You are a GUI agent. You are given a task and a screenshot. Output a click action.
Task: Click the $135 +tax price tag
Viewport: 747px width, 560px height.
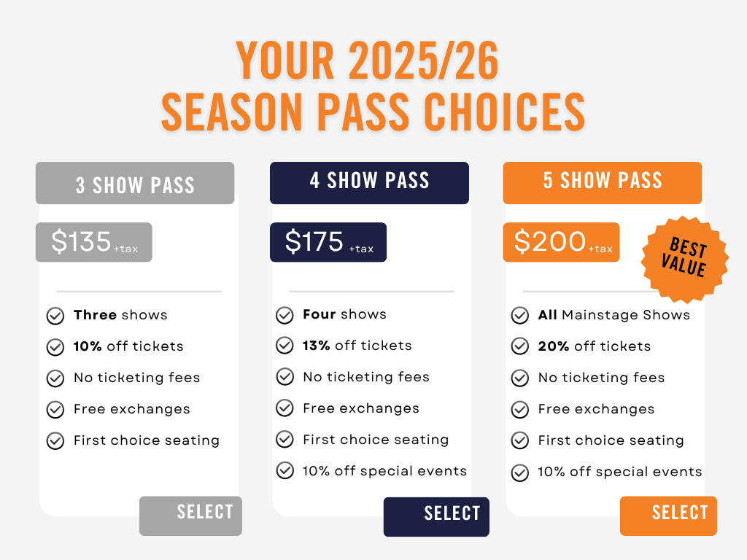[x=94, y=242]
